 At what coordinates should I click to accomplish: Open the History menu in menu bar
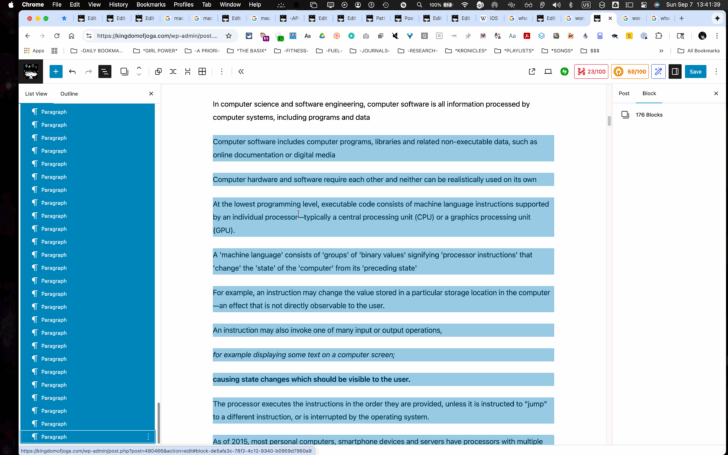click(x=118, y=5)
